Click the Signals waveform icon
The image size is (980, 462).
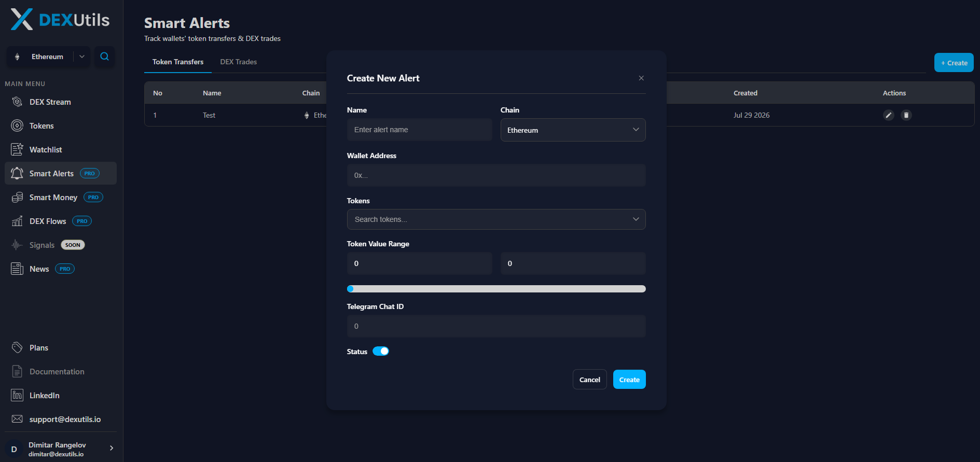(x=17, y=245)
